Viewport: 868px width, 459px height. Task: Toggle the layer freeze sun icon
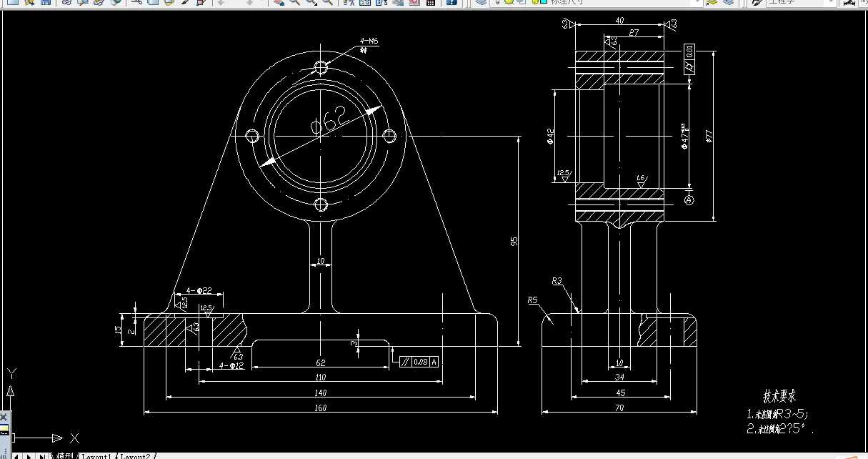point(509,4)
